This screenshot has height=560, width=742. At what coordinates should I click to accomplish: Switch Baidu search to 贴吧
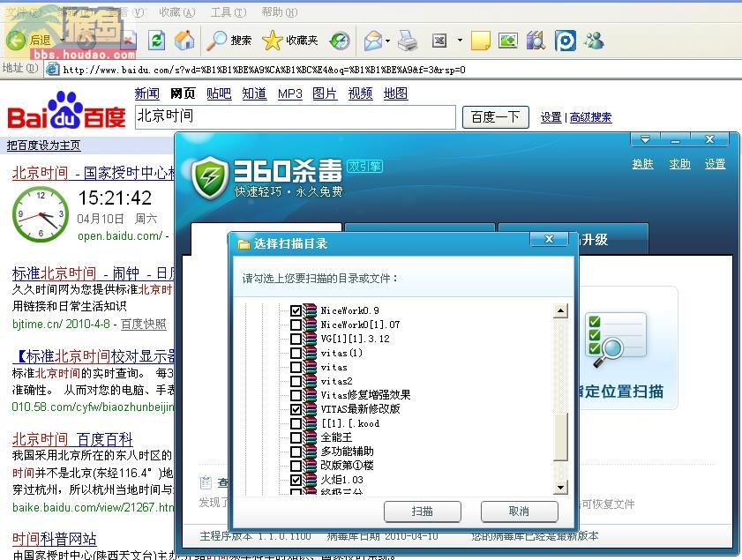pyautogui.click(x=219, y=93)
